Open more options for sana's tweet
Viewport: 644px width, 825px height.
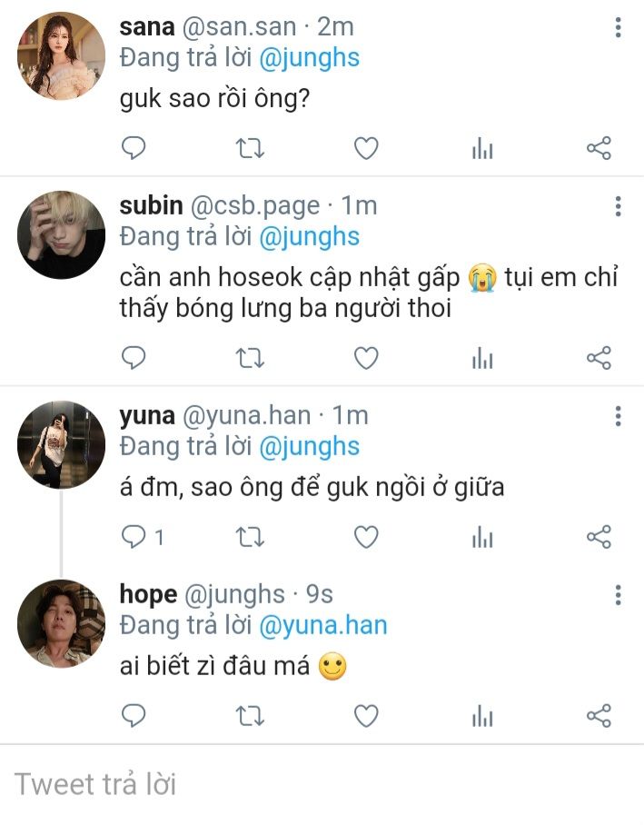tap(618, 28)
